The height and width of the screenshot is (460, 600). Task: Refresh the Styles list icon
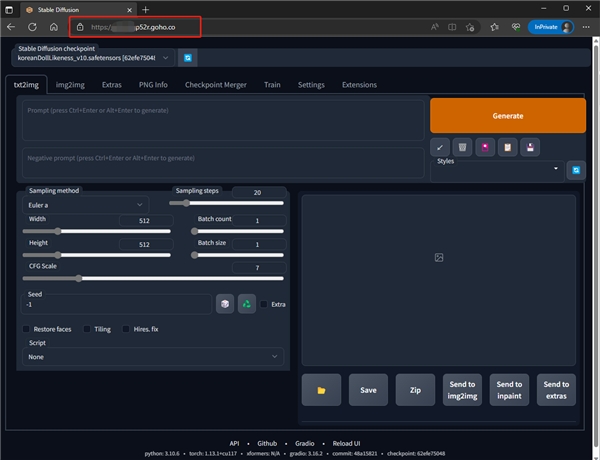click(x=576, y=170)
